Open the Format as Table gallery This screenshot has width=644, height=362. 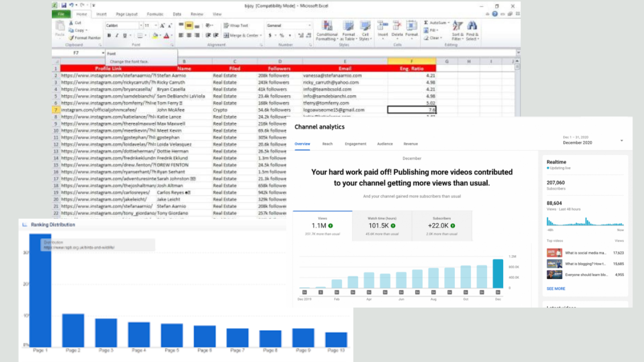(x=348, y=30)
